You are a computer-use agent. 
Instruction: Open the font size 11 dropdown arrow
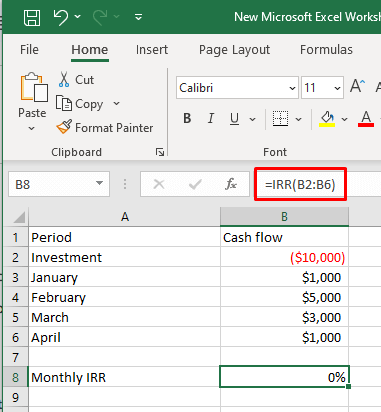coord(337,88)
